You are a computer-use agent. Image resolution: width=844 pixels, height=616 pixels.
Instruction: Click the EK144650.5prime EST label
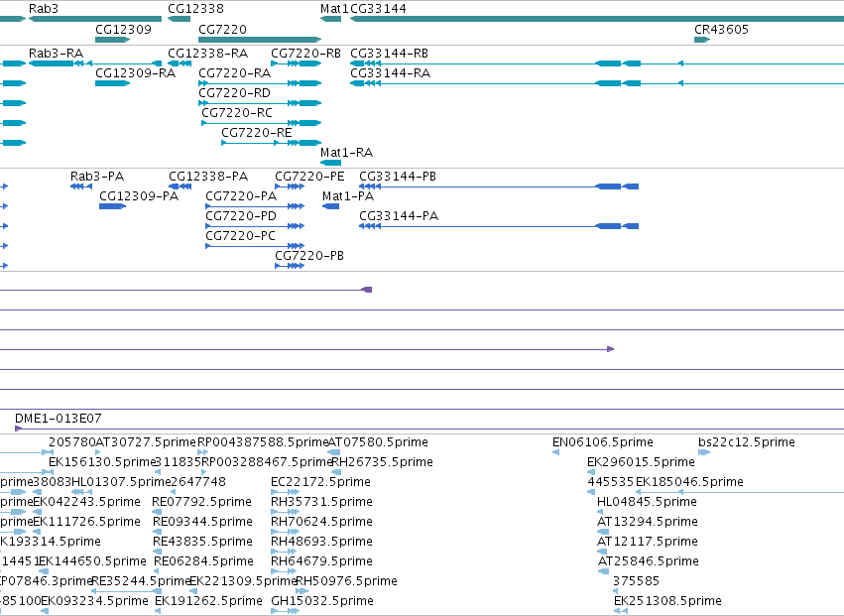[x=92, y=561]
